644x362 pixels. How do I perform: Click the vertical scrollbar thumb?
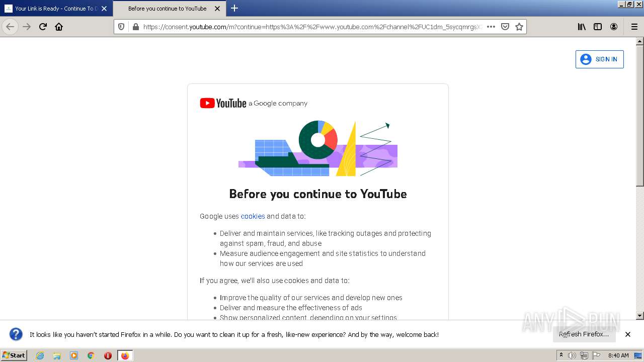pyautogui.click(x=640, y=116)
